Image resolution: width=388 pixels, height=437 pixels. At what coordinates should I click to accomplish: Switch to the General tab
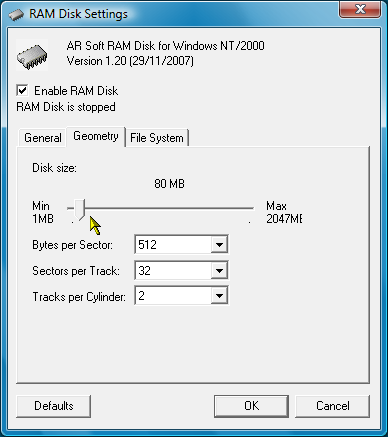[x=43, y=138]
